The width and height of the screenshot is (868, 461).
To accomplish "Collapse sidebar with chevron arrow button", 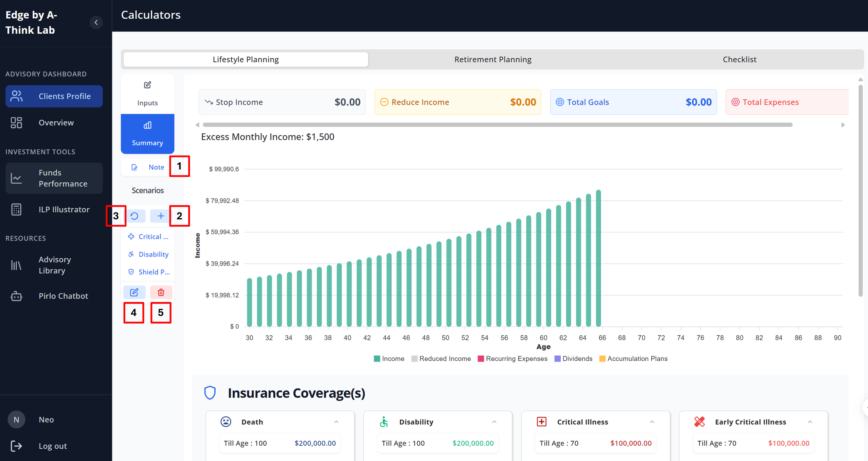I will coord(96,23).
